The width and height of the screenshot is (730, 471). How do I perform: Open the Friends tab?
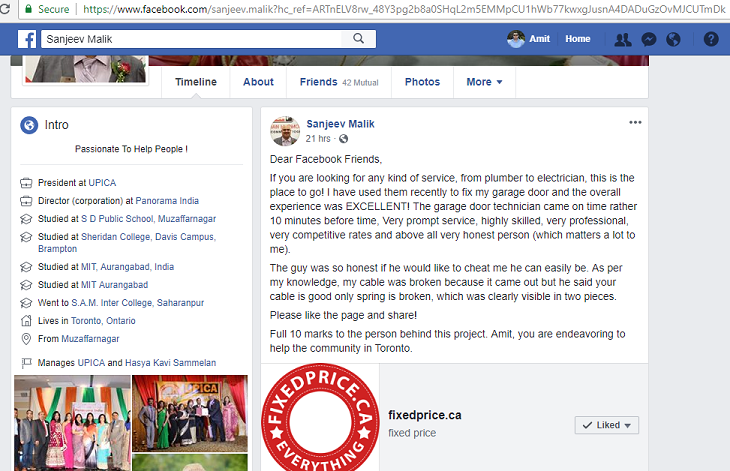[x=319, y=82]
